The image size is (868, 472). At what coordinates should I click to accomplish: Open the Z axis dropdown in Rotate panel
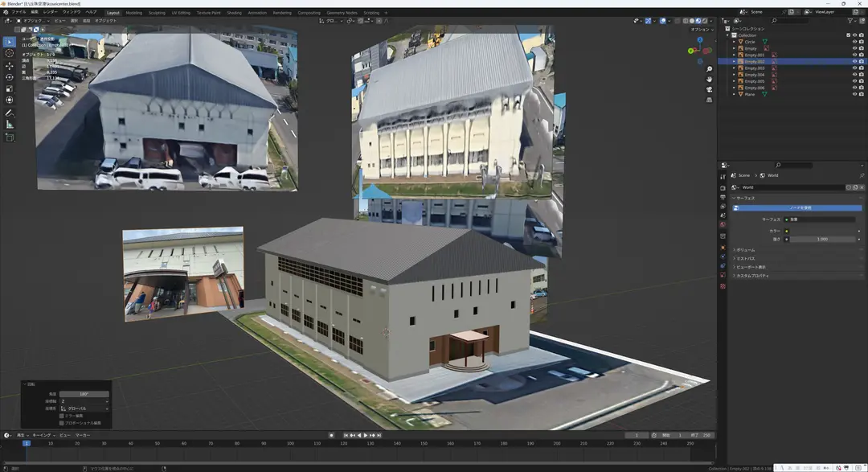(84, 401)
